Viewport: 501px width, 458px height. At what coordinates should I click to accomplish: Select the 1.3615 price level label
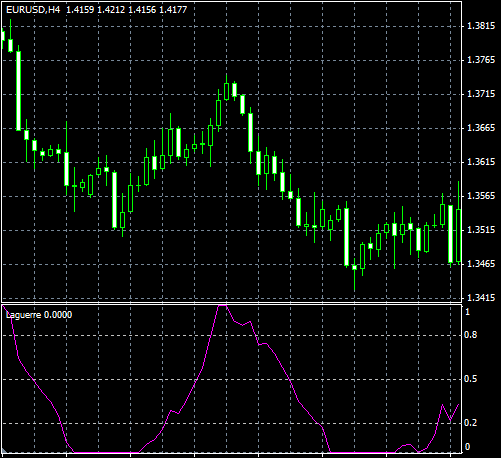[481, 162]
